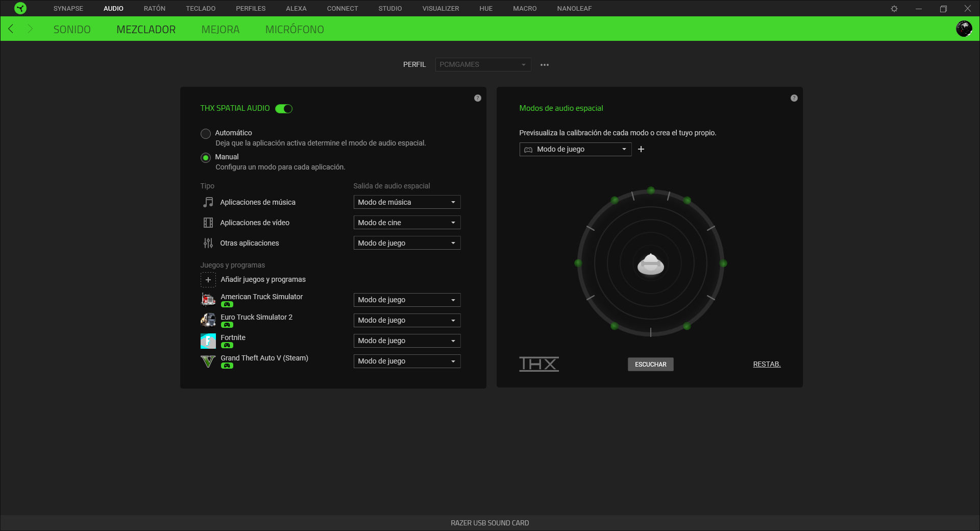
Task: Click top center speaker dot on circle
Action: (651, 190)
